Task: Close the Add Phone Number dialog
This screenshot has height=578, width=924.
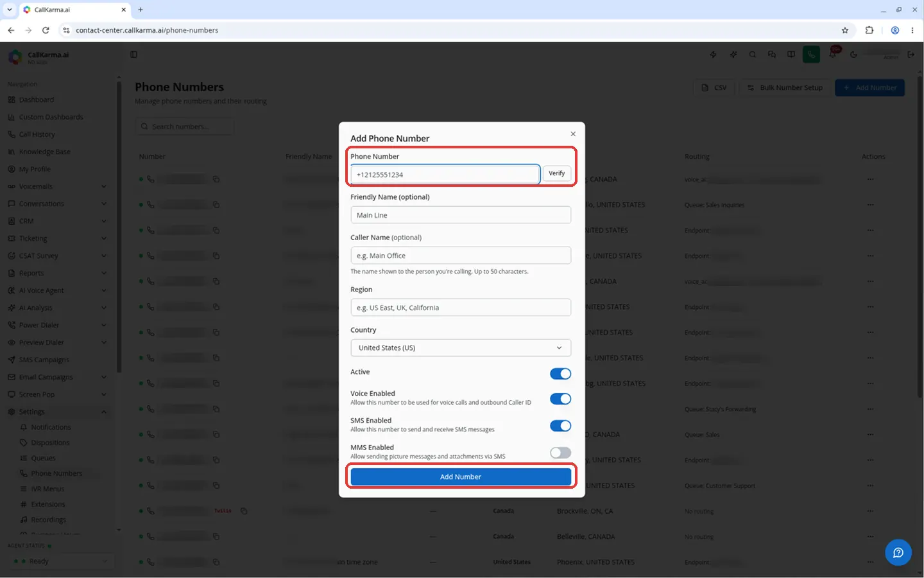Action: tap(573, 134)
